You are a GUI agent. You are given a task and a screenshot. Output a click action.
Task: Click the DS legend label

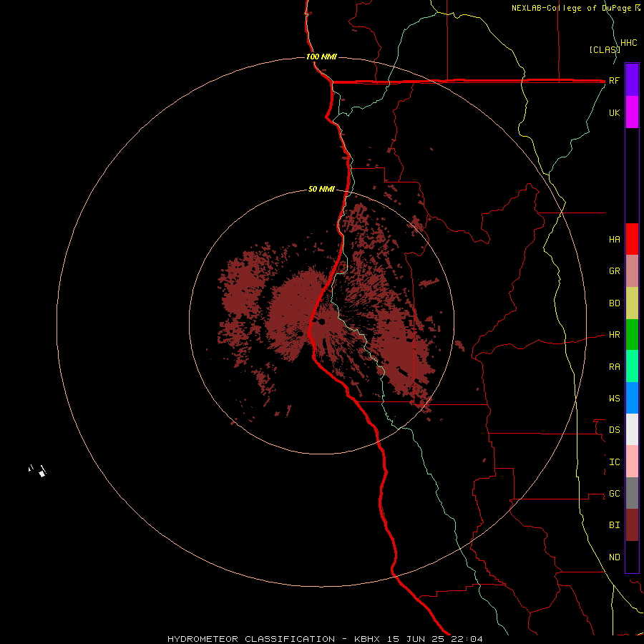pyautogui.click(x=614, y=430)
